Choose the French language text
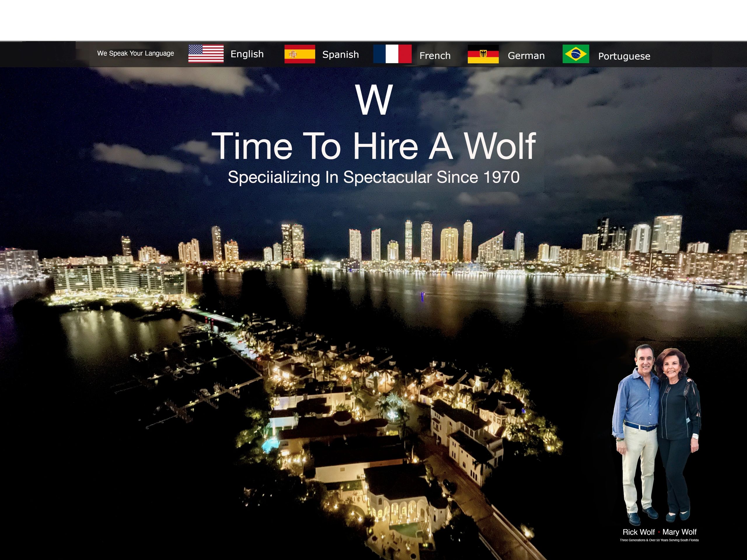The height and width of the screenshot is (560, 747). [x=434, y=56]
